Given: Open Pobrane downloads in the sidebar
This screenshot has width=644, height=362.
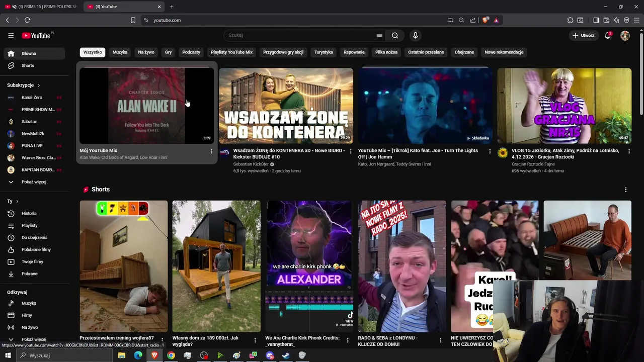Looking at the screenshot, I should tap(34, 274).
